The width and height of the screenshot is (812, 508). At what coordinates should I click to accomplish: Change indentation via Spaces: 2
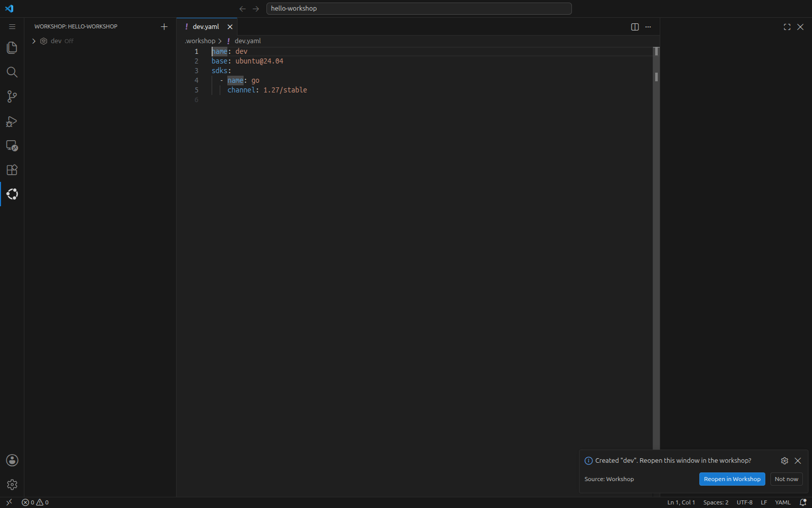point(716,502)
